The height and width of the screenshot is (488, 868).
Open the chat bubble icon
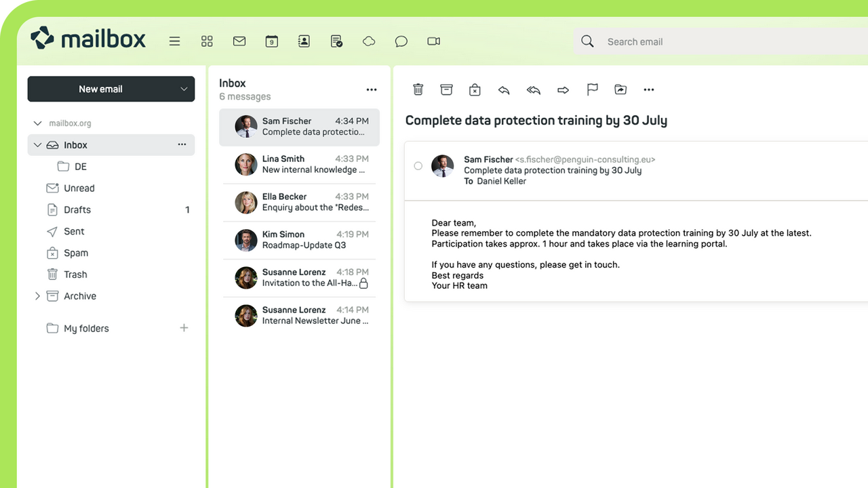pyautogui.click(x=401, y=41)
